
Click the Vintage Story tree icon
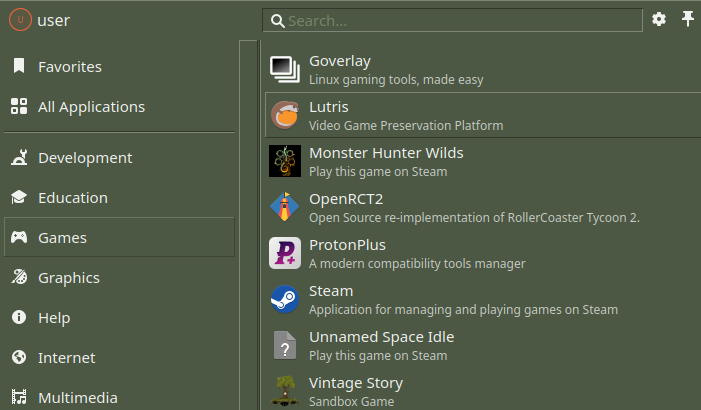click(x=285, y=391)
